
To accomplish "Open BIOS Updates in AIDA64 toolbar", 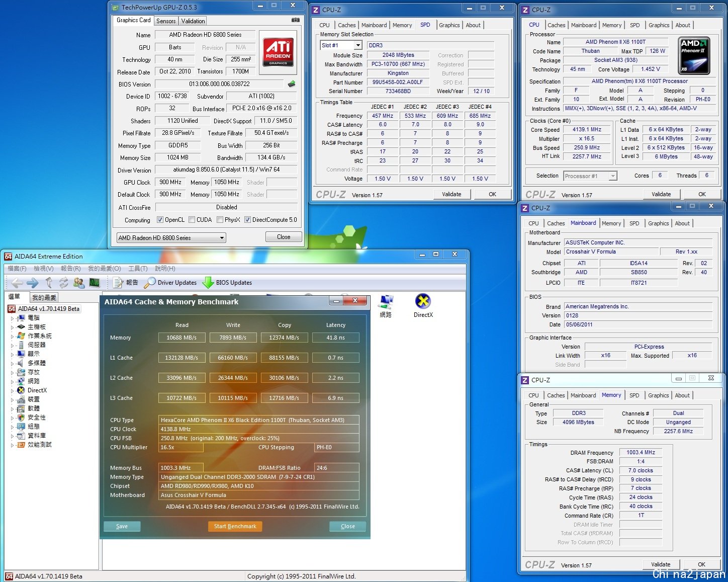I will click(227, 283).
